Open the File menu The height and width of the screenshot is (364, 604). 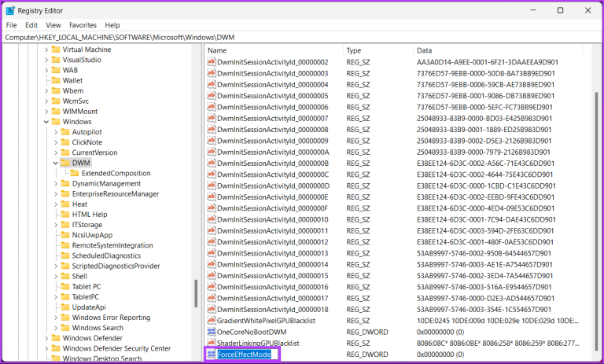pos(11,25)
